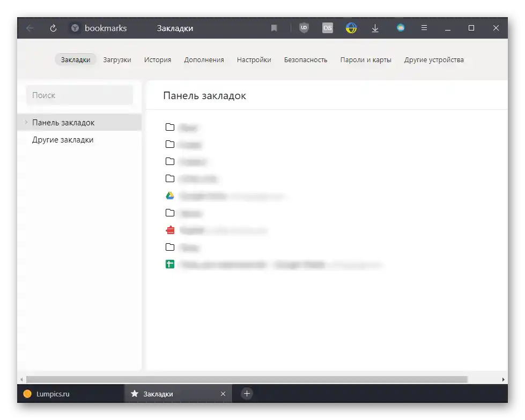Open the Загрузки section
525x420 pixels.
117,60
